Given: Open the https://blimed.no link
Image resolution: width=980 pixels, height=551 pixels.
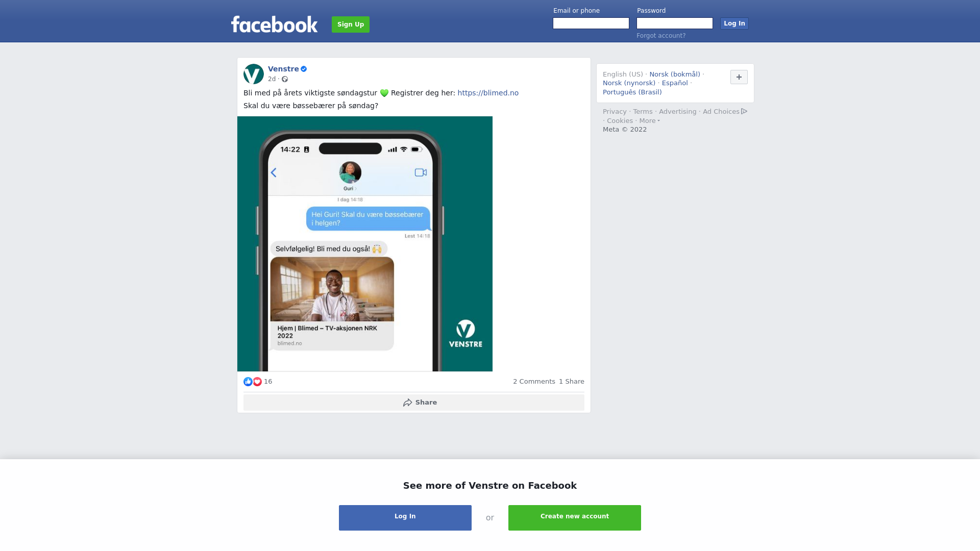Looking at the screenshot, I should click(x=488, y=93).
